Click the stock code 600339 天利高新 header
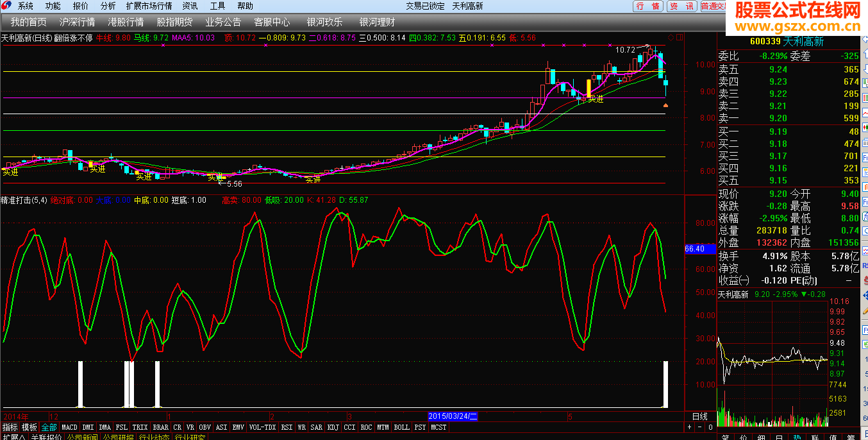The width and height of the screenshot is (868, 440). [788, 42]
